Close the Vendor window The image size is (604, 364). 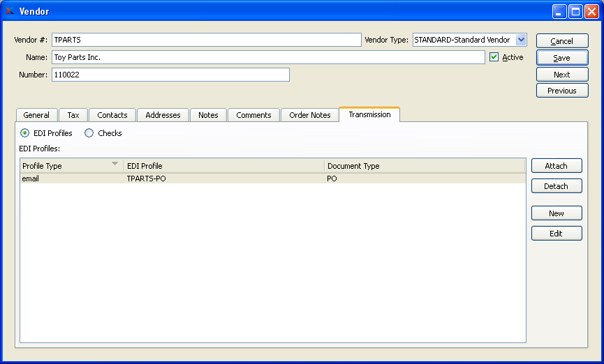tap(591, 12)
